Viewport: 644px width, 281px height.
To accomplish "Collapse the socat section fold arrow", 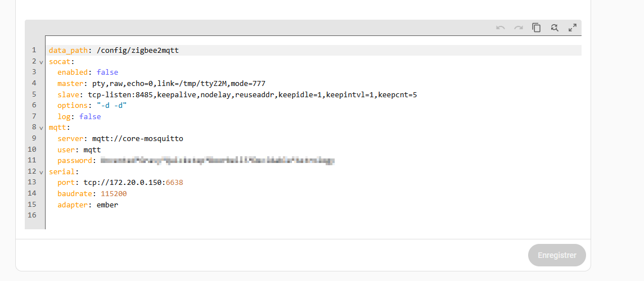I will point(41,62).
